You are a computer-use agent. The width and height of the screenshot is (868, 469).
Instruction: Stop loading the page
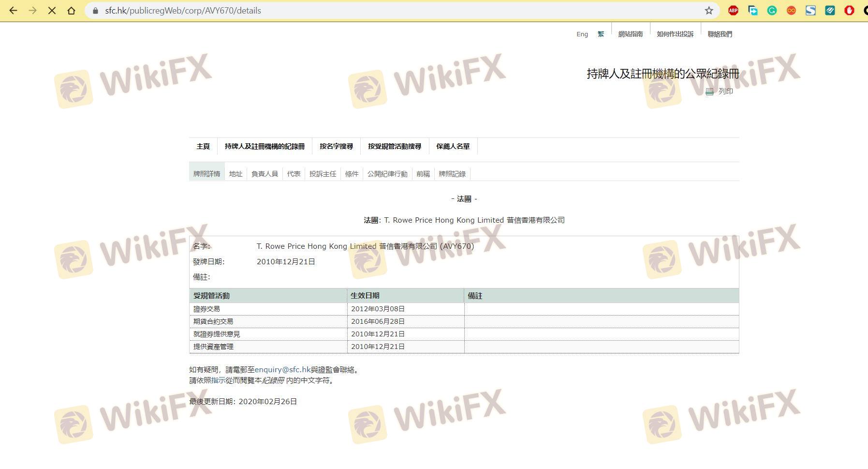52,10
